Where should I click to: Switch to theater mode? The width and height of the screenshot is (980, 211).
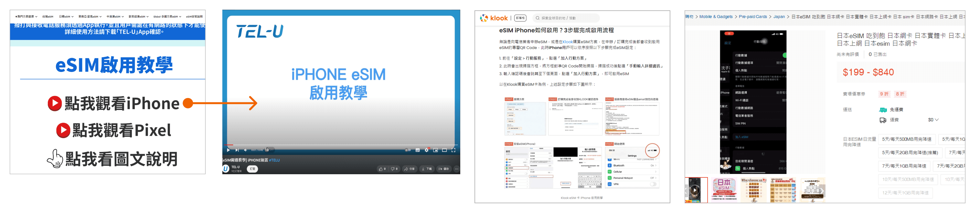(444, 150)
